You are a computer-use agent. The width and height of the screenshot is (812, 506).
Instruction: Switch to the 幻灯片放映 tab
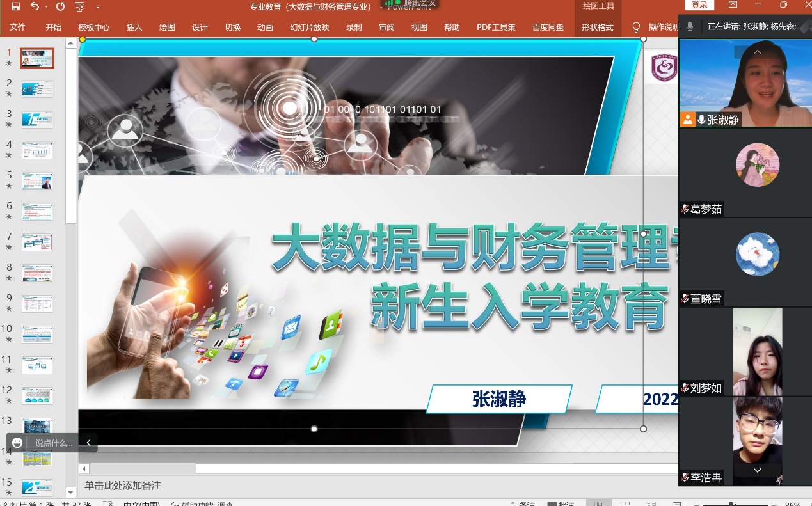pos(309,28)
